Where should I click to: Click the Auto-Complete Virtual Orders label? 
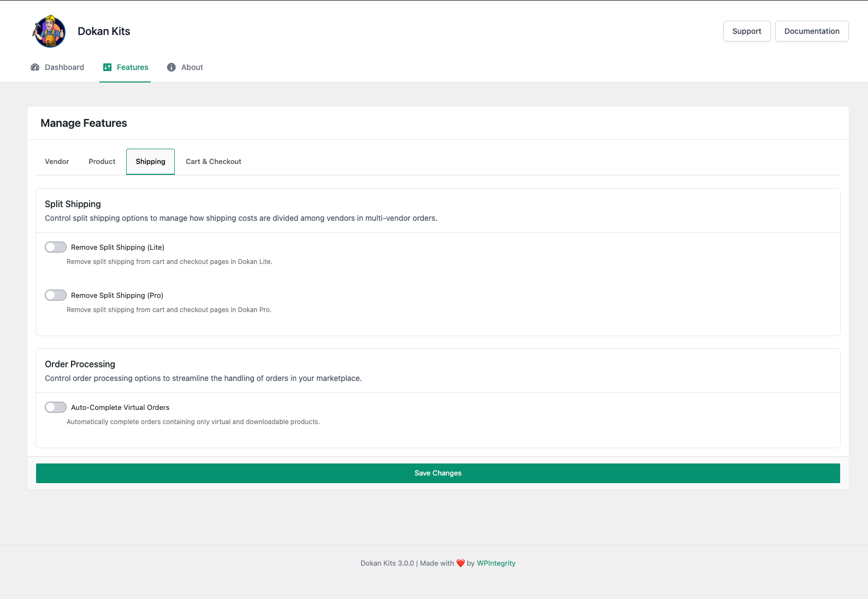click(120, 407)
